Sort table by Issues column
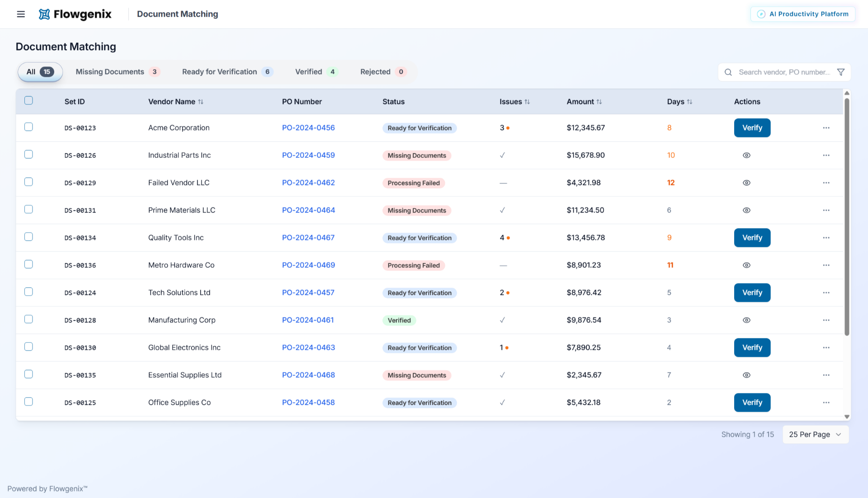 point(527,102)
